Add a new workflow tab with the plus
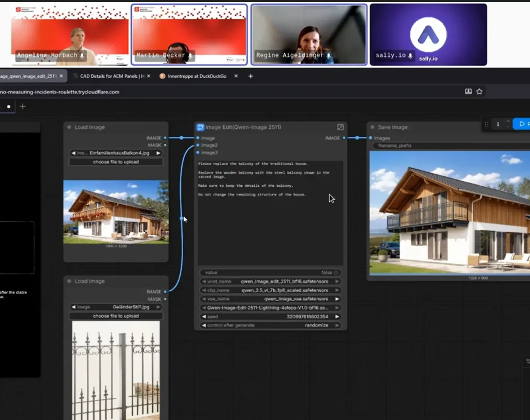Viewport: 530px width, 420px height. pos(23,107)
